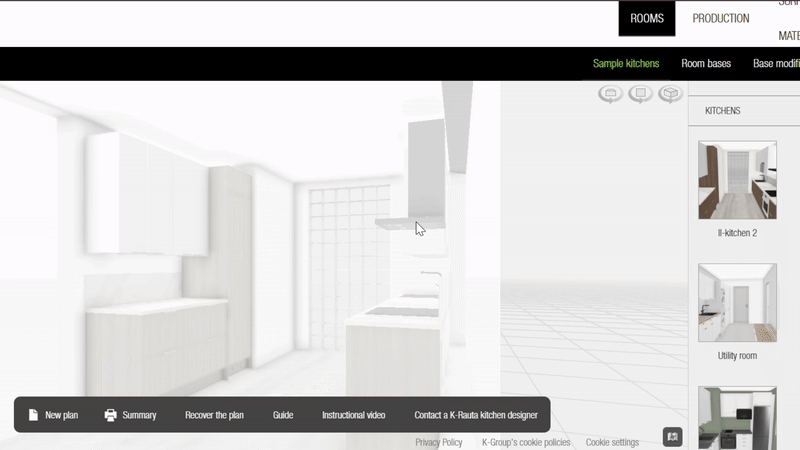Image resolution: width=800 pixels, height=450 pixels.
Task: Click the Utility room label
Action: (x=737, y=356)
